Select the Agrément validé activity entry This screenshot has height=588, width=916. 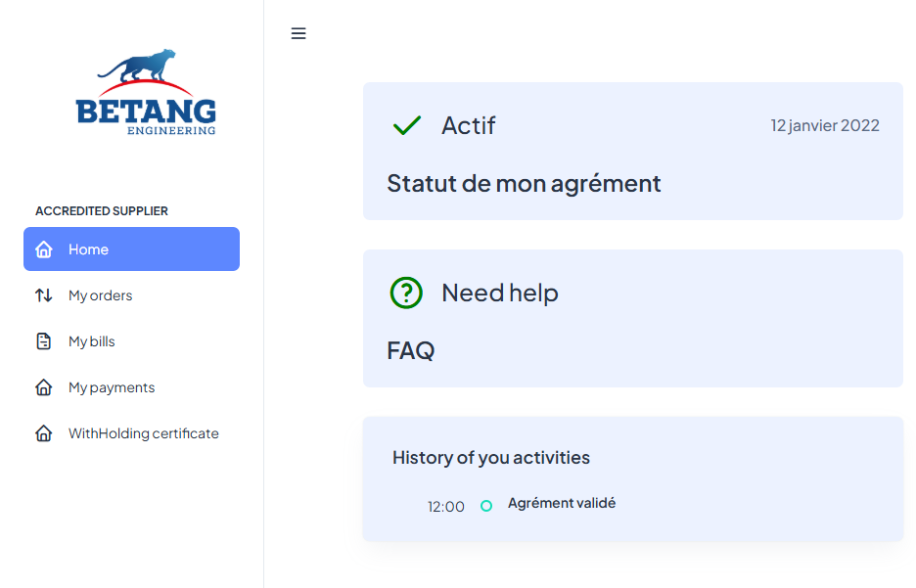[x=562, y=504]
